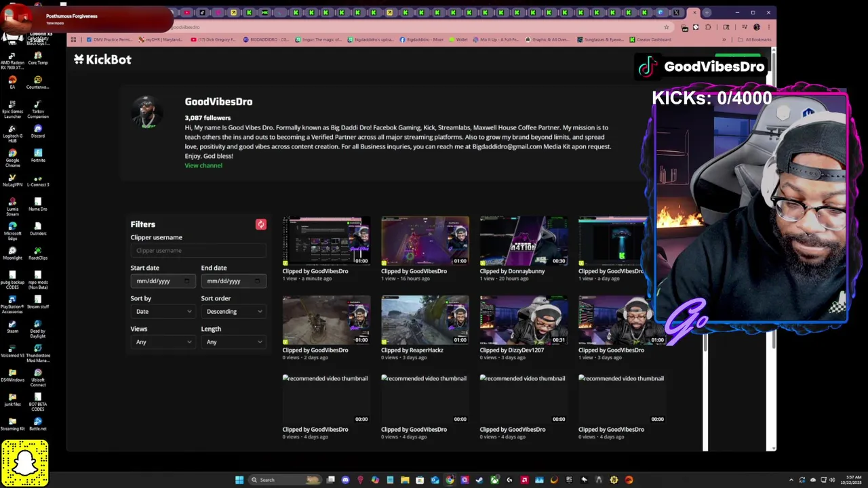Click the GoodVidesDro profile avatar
This screenshot has height=488, width=868.
(146, 112)
